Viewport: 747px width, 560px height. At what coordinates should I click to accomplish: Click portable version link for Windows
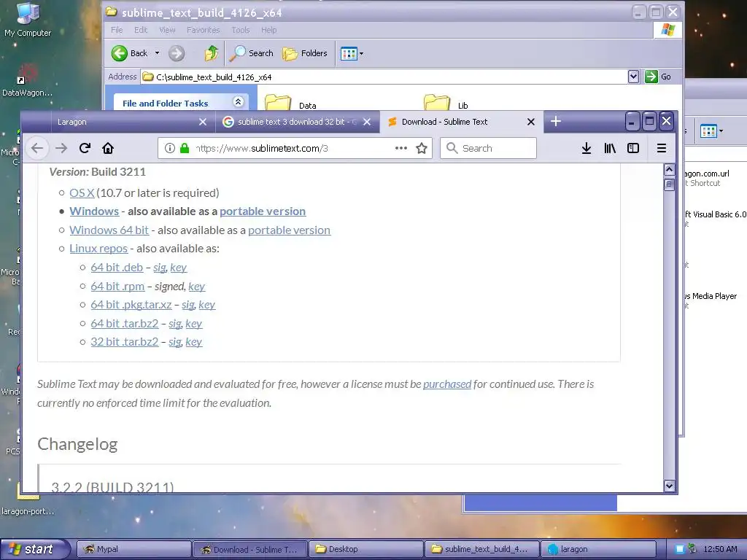[x=263, y=211]
